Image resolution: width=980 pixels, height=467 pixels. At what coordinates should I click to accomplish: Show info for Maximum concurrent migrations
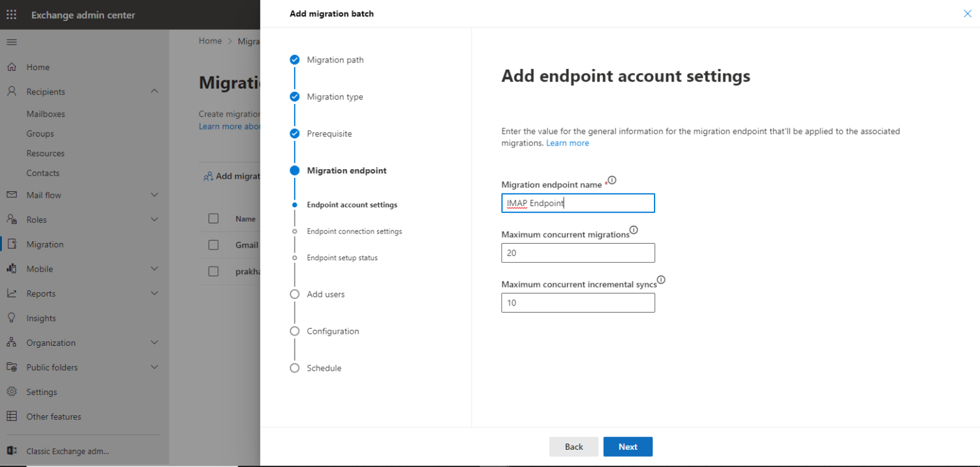point(632,230)
